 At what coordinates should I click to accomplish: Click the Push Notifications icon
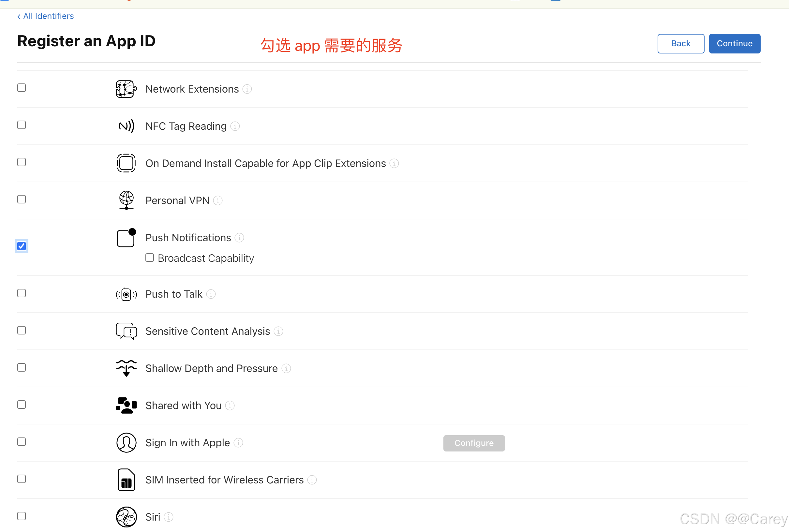tap(126, 238)
